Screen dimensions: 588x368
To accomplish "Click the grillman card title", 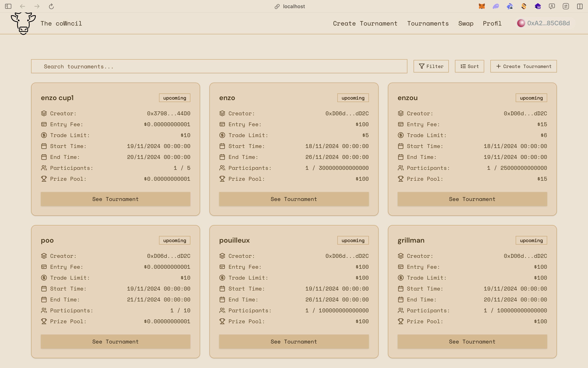I will 411,240.
